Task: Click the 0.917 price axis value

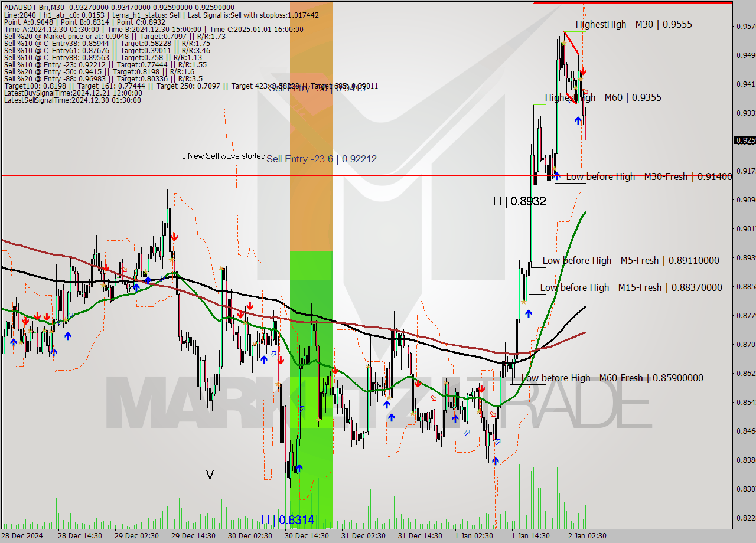Action: (x=745, y=171)
